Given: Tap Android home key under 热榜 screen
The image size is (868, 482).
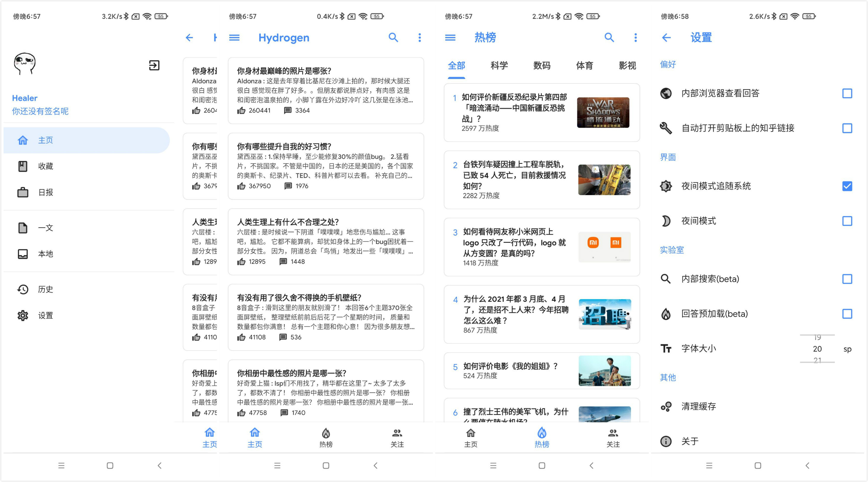Looking at the screenshot, I should [x=542, y=465].
